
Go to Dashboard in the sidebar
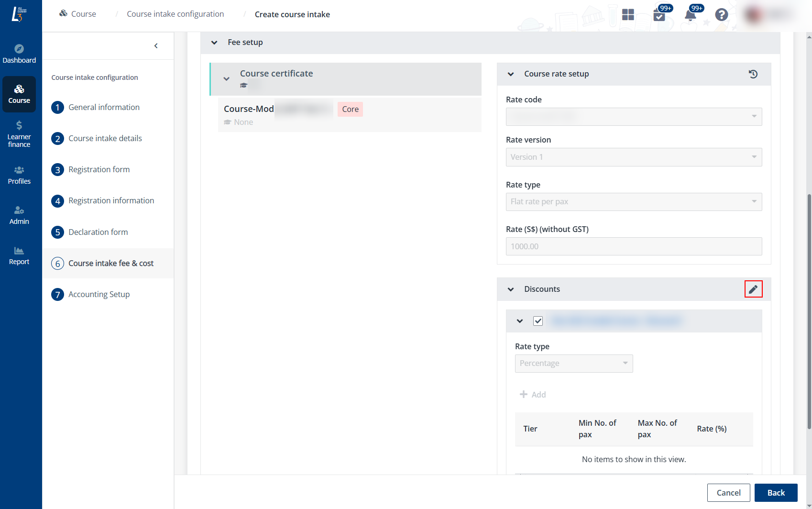[19, 54]
